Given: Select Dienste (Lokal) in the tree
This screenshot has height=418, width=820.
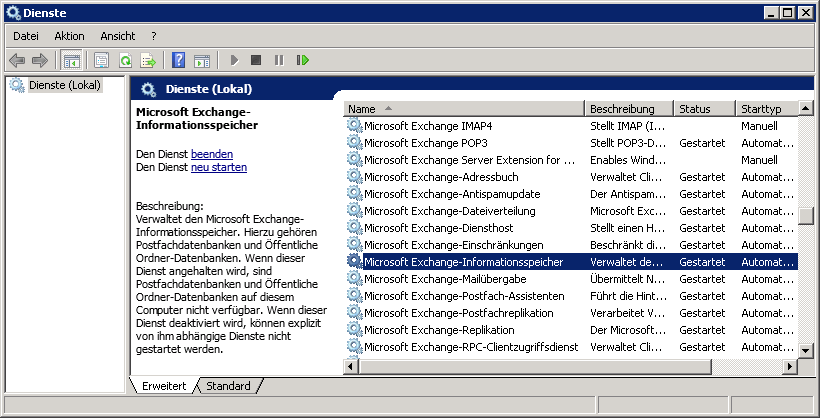Looking at the screenshot, I should tap(65, 85).
